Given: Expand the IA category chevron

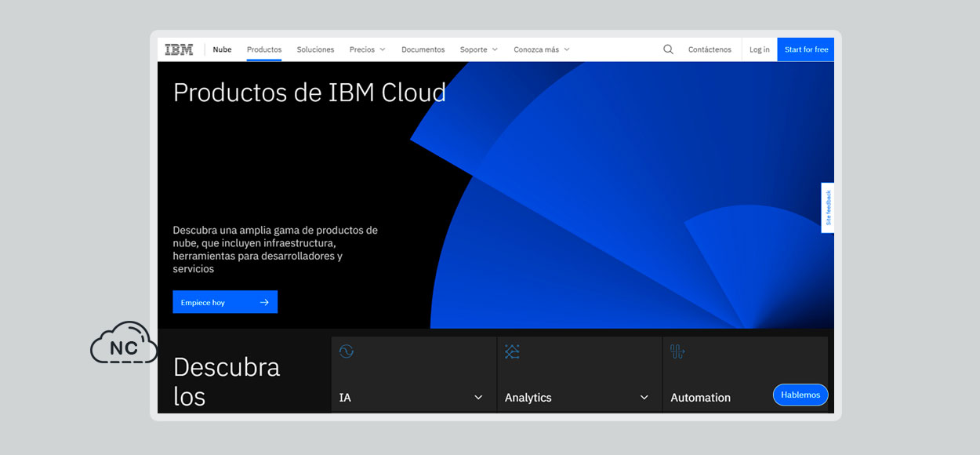Looking at the screenshot, I should (478, 398).
